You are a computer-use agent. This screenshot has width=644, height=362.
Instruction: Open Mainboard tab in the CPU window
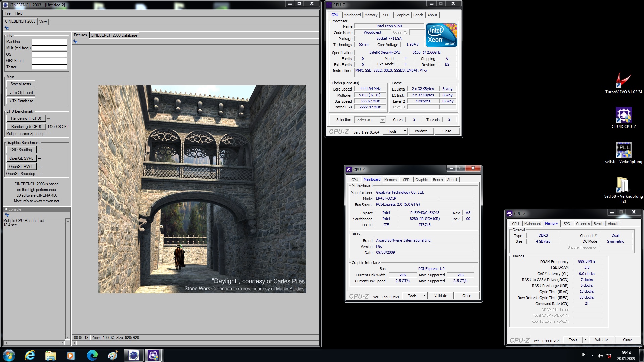(x=352, y=15)
